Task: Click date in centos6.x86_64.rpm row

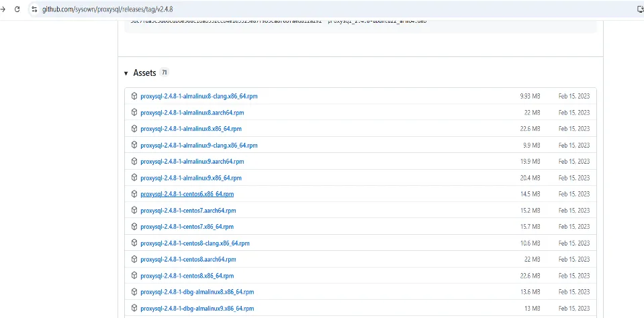Action: pyautogui.click(x=574, y=194)
